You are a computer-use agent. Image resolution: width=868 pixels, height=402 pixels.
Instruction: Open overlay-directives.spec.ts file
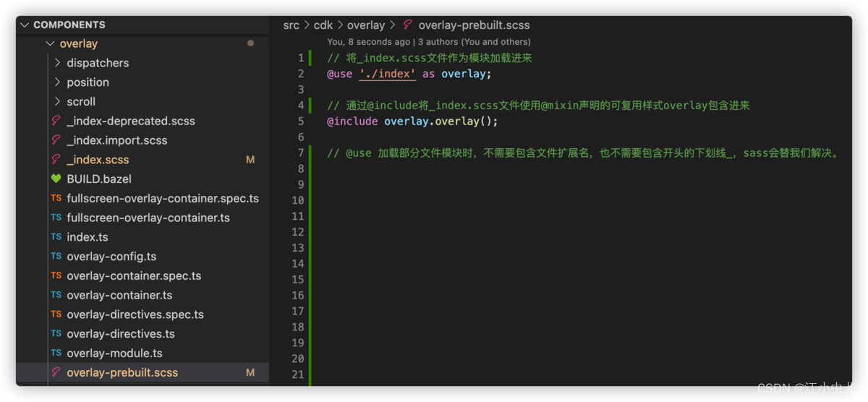(x=135, y=315)
